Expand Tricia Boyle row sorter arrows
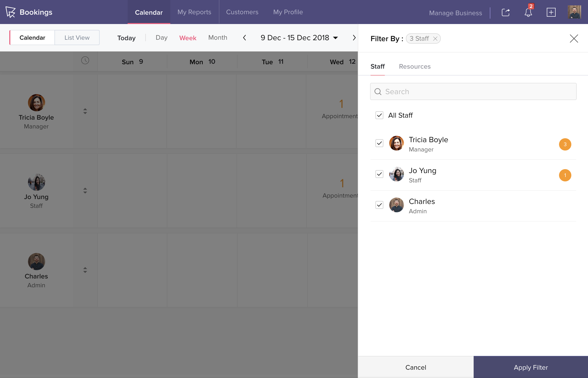Screen dimensions: 588x378 point(85,111)
